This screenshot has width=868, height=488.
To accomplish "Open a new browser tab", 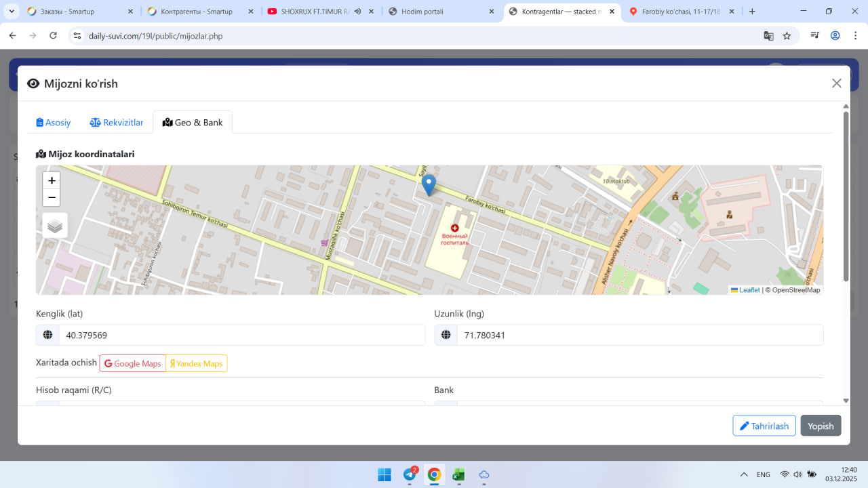I will point(752,12).
